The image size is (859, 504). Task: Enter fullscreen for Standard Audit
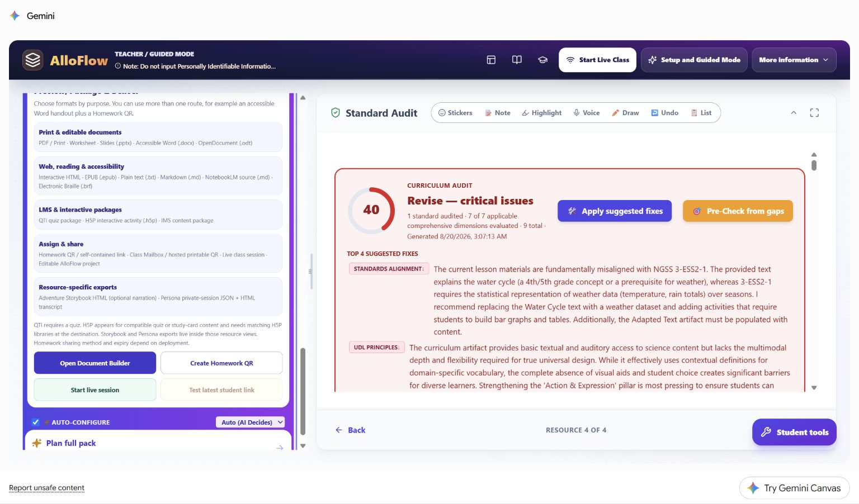814,113
